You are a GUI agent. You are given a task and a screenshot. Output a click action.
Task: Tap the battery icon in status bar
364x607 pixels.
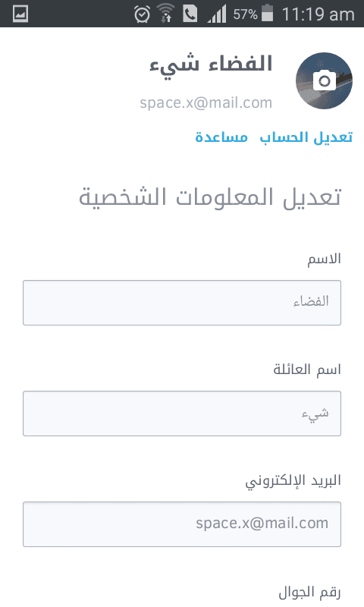[267, 14]
